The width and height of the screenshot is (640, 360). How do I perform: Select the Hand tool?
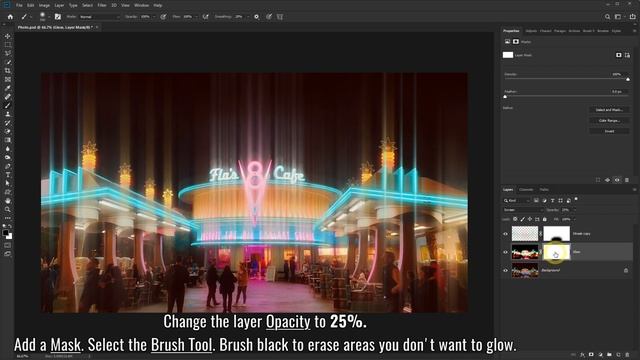pos(8,200)
